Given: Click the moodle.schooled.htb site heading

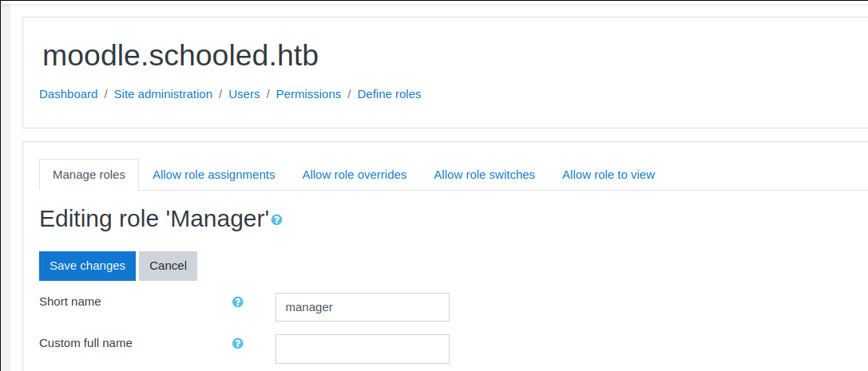Looking at the screenshot, I should pyautogui.click(x=180, y=55).
